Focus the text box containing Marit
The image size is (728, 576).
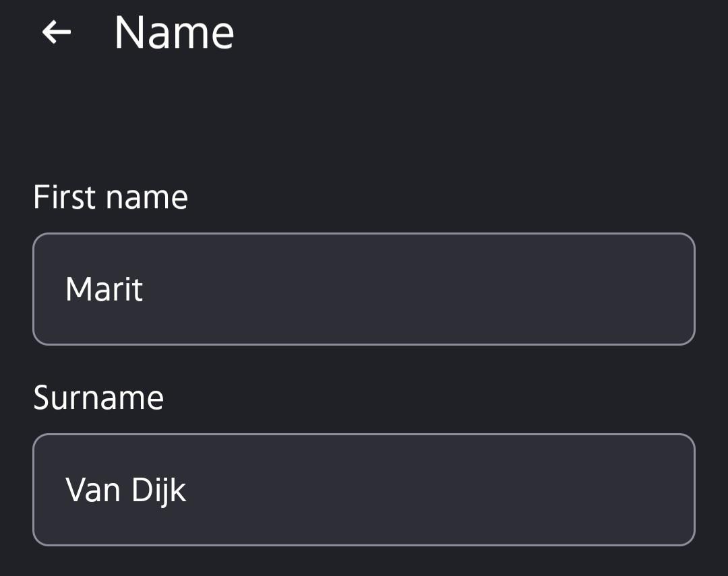click(363, 289)
